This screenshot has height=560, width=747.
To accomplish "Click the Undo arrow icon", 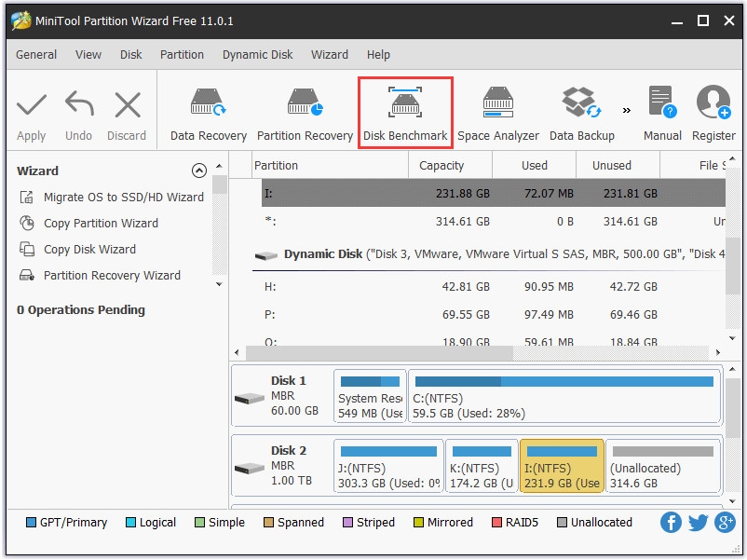I will (x=78, y=102).
